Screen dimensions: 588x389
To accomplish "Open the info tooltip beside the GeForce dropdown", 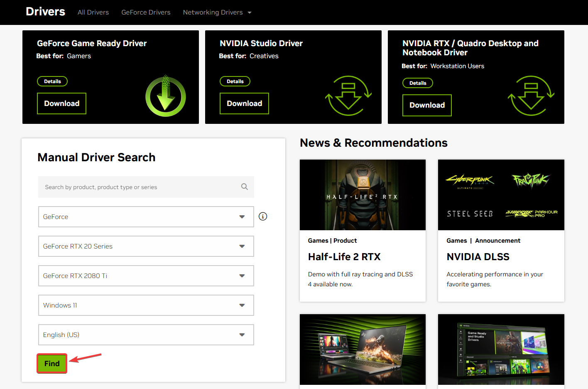I will [x=262, y=216].
